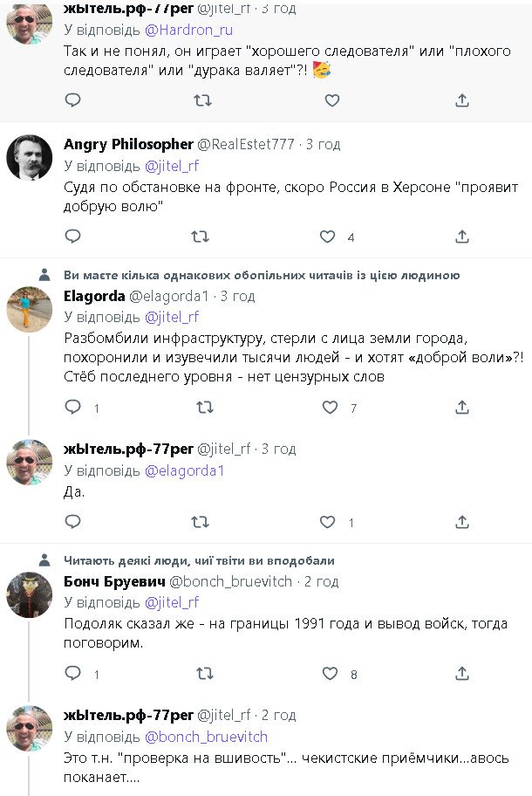Reply to Angry Philosopher's tweet
The width and height of the screenshot is (532, 796).
click(73, 237)
